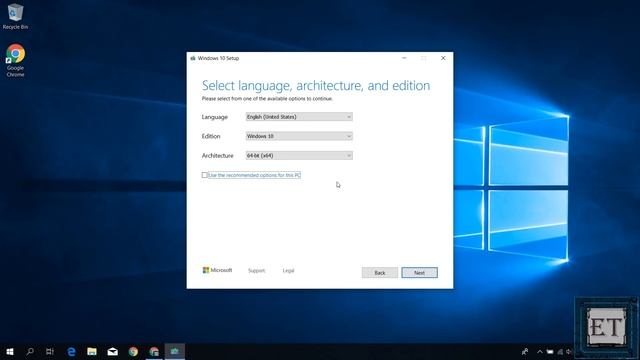Click the Next button
Screen dimensions: 640x360
coord(420,273)
